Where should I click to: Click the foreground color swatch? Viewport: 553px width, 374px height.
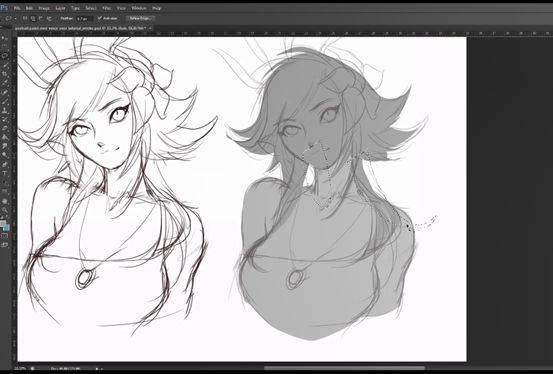coord(3,223)
